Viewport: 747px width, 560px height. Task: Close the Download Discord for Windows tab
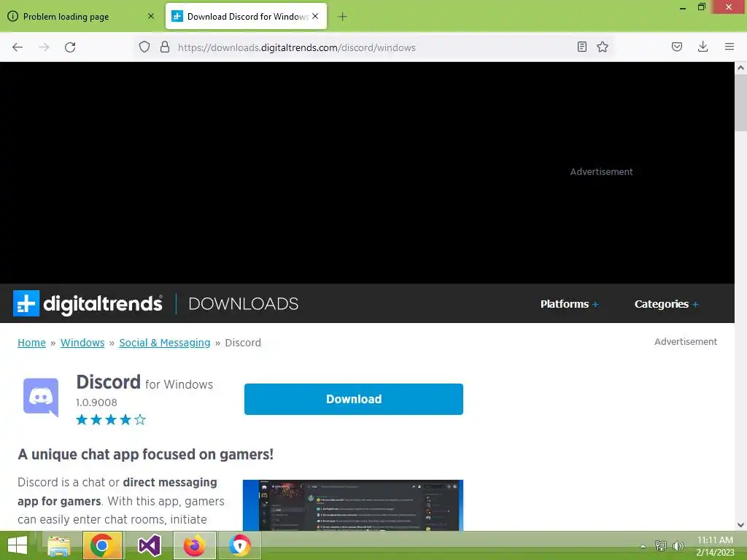(x=315, y=16)
